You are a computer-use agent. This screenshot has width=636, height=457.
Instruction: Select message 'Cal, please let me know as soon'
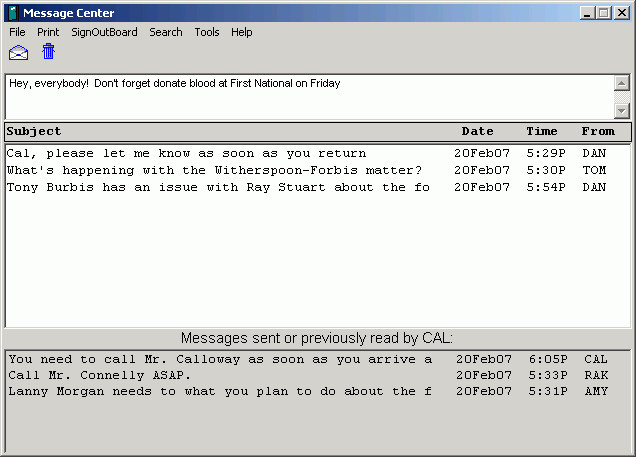pyautogui.click(x=318, y=153)
